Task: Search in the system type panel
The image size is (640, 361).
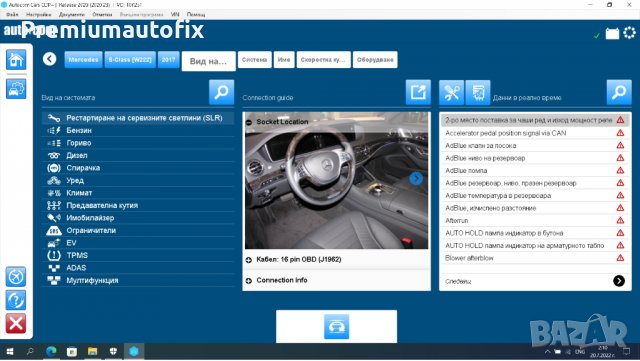Action: coord(221,92)
